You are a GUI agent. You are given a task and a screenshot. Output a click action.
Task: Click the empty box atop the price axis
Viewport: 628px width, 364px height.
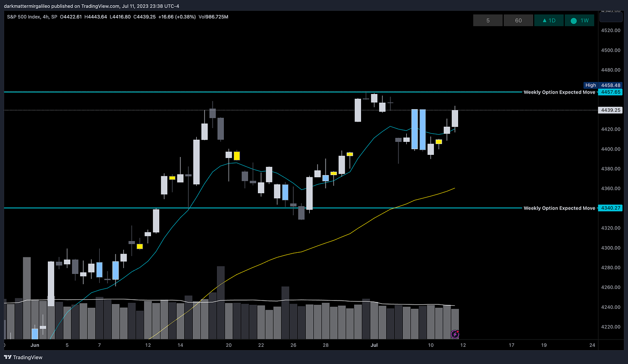coord(611,17)
